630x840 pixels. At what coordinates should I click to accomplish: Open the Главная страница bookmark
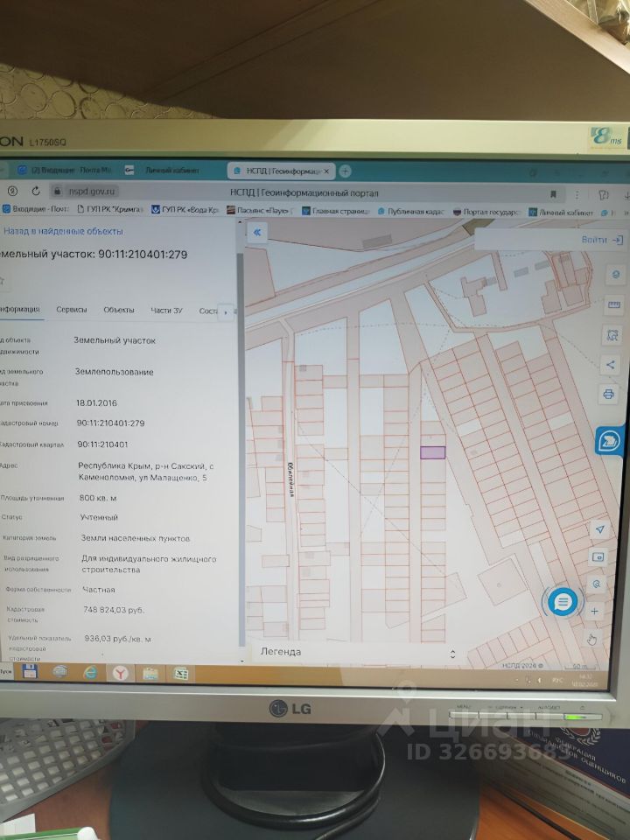336,212
